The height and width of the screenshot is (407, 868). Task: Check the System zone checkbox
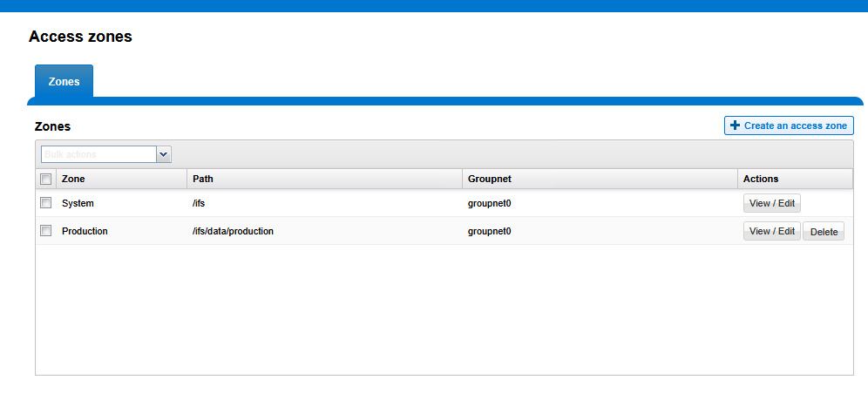(x=46, y=203)
